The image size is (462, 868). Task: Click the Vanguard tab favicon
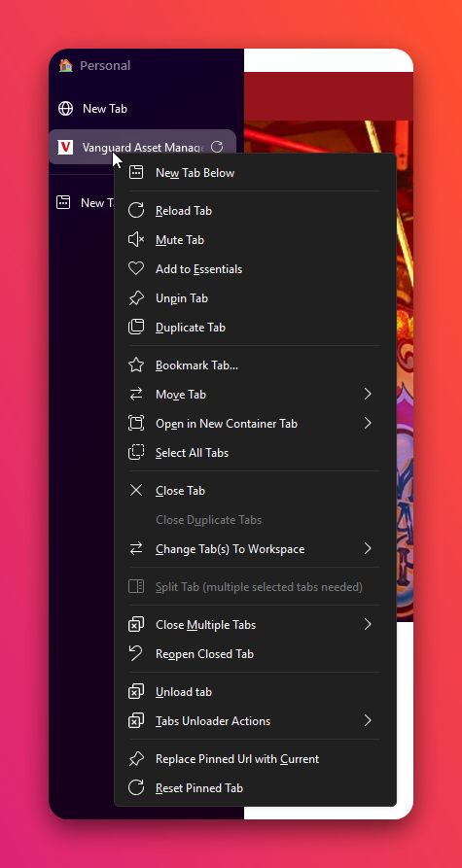pyautogui.click(x=65, y=147)
